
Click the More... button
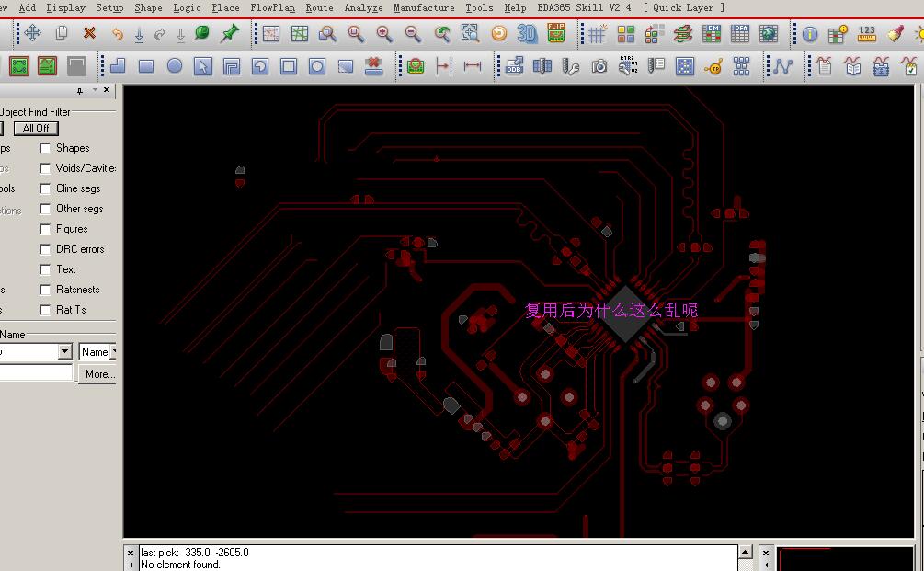coord(99,374)
